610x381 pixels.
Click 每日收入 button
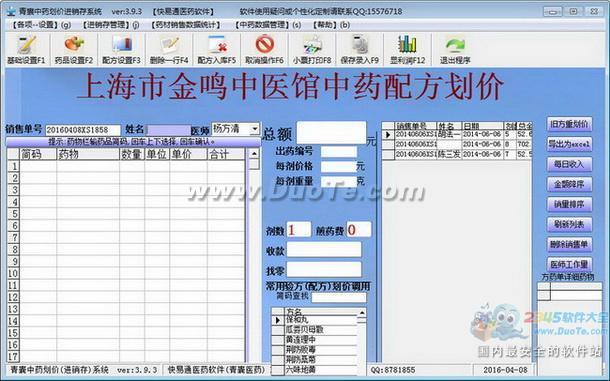[x=569, y=165]
